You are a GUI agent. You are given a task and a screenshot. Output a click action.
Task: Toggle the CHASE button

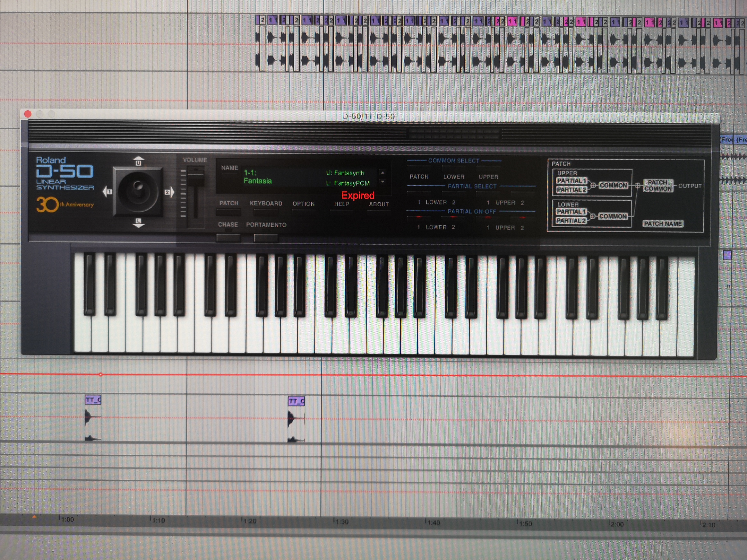pos(228,238)
